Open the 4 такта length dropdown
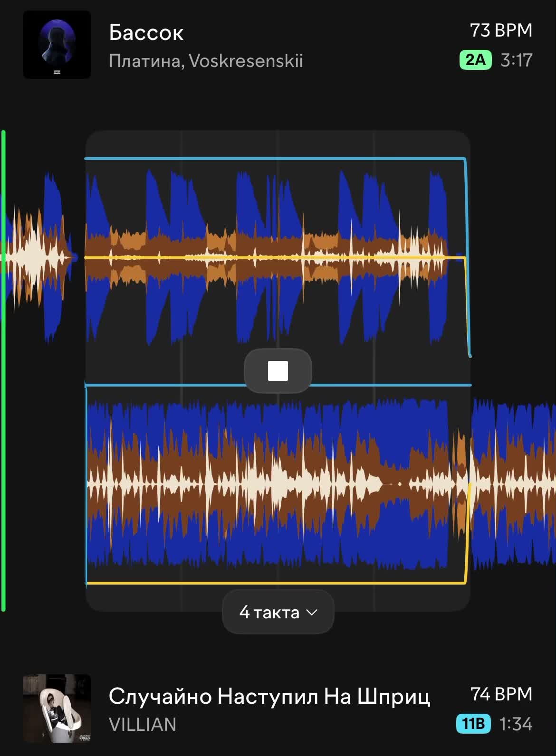Screen dimensions: 556x756 [278, 612]
